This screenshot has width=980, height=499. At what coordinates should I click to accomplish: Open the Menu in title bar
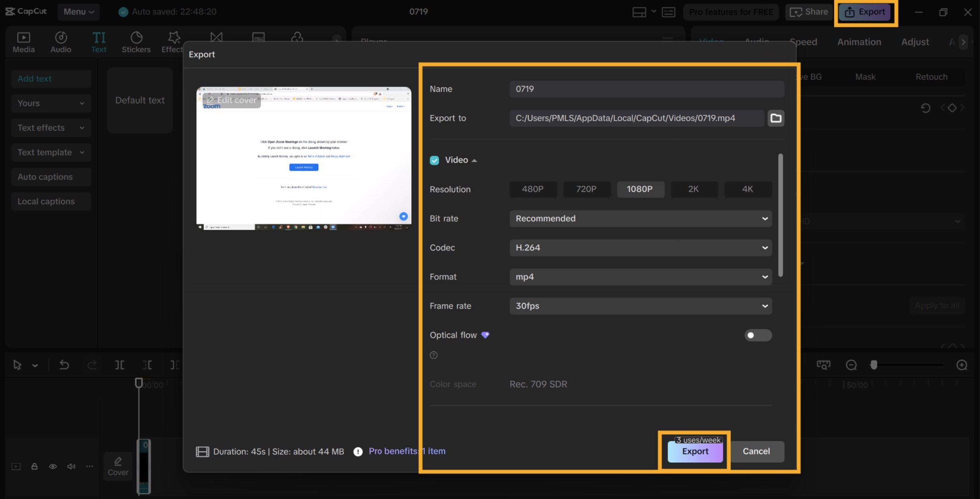pyautogui.click(x=78, y=12)
